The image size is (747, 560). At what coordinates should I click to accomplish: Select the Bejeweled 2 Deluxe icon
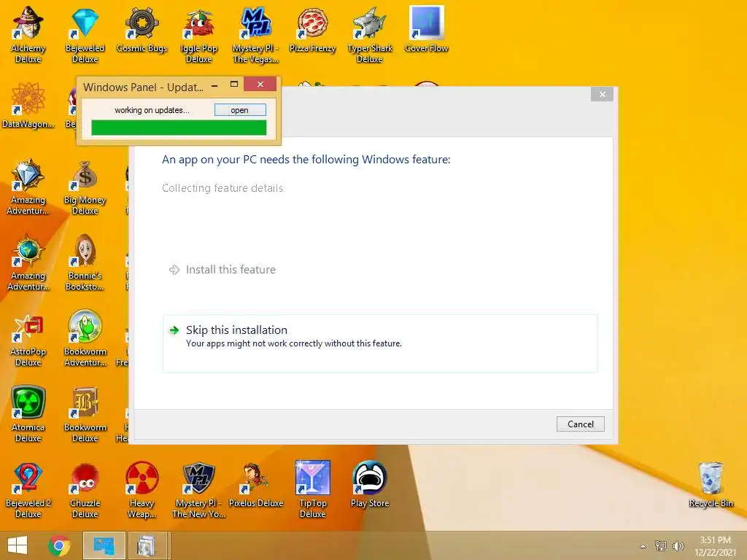[x=28, y=489]
